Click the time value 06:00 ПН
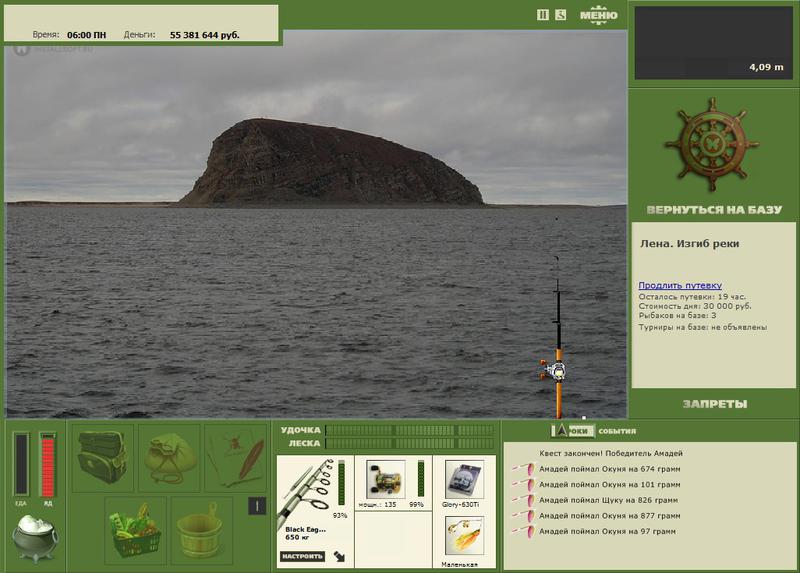The width and height of the screenshot is (800, 573). [x=87, y=35]
